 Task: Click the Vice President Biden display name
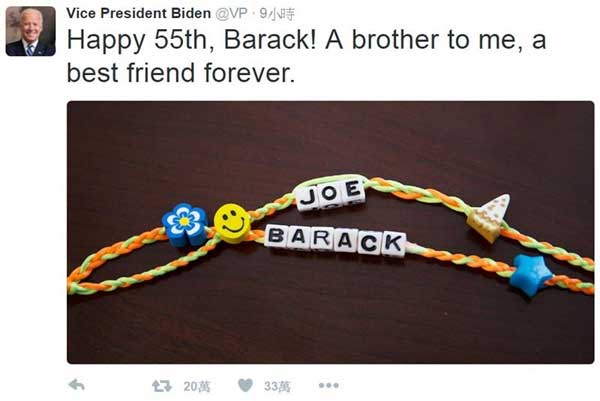point(139,13)
